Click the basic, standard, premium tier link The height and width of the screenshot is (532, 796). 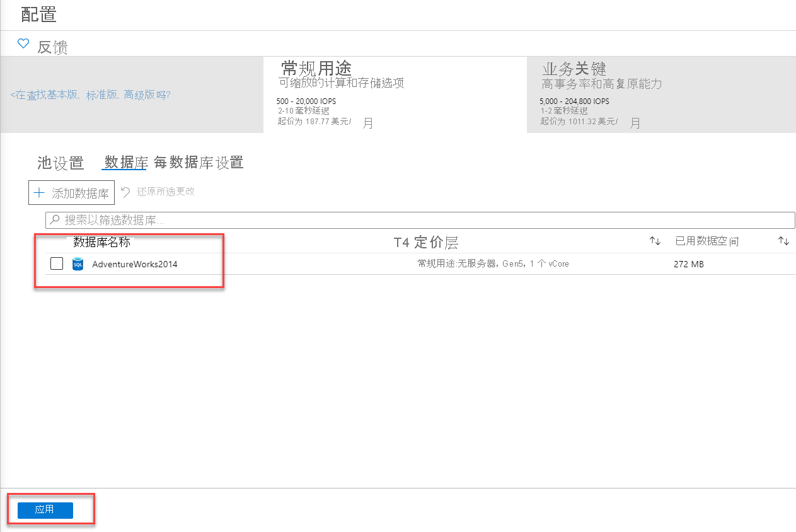click(90, 95)
